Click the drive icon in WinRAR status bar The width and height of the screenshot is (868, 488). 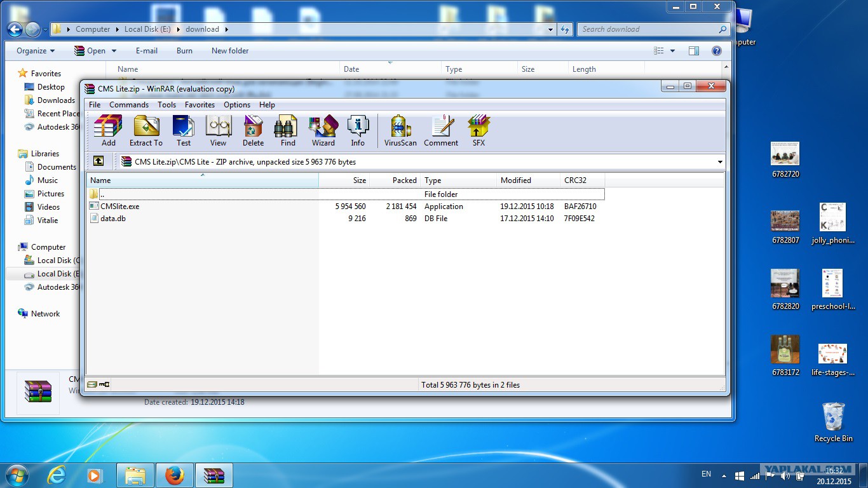[92, 384]
